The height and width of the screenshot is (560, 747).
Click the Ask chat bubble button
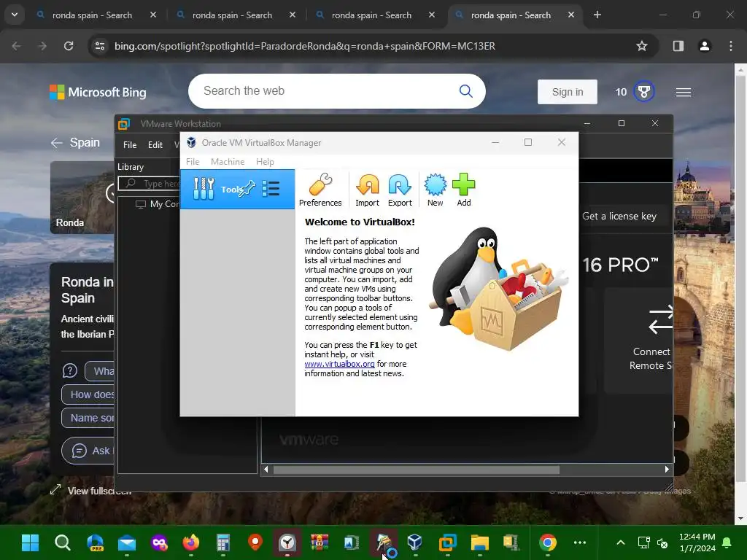click(x=88, y=451)
